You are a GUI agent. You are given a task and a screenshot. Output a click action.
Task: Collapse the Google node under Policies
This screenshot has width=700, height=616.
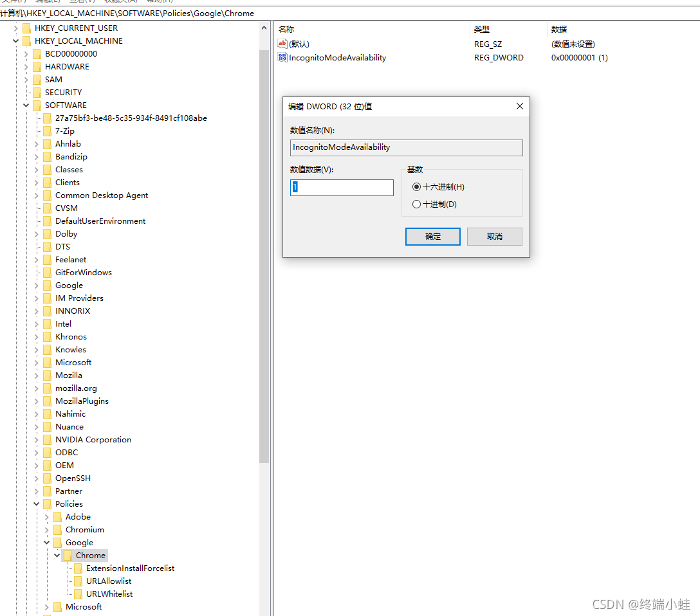46,543
